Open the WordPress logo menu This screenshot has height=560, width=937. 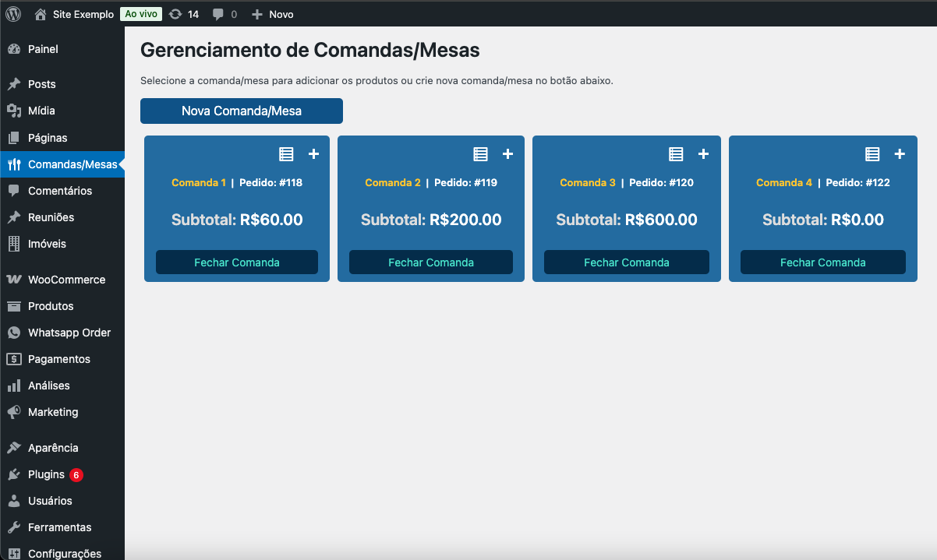point(13,14)
